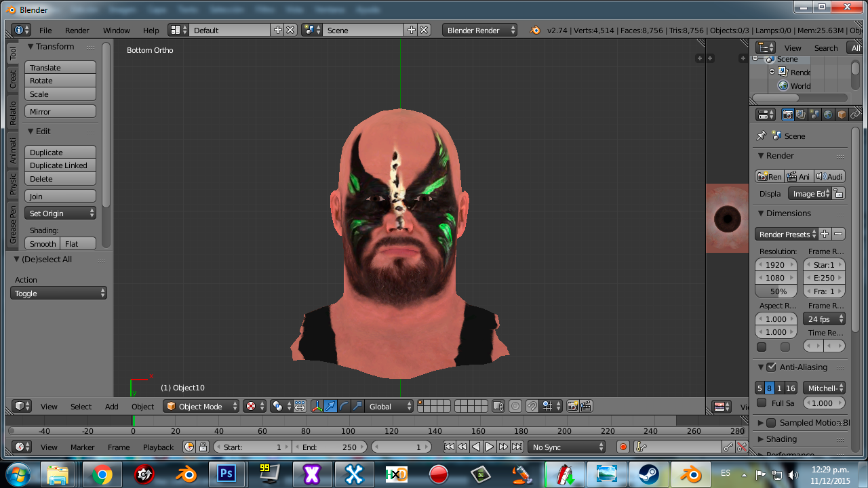This screenshot has width=868, height=488.
Task: Select 5 anti-aliasing samples
Action: tap(759, 388)
